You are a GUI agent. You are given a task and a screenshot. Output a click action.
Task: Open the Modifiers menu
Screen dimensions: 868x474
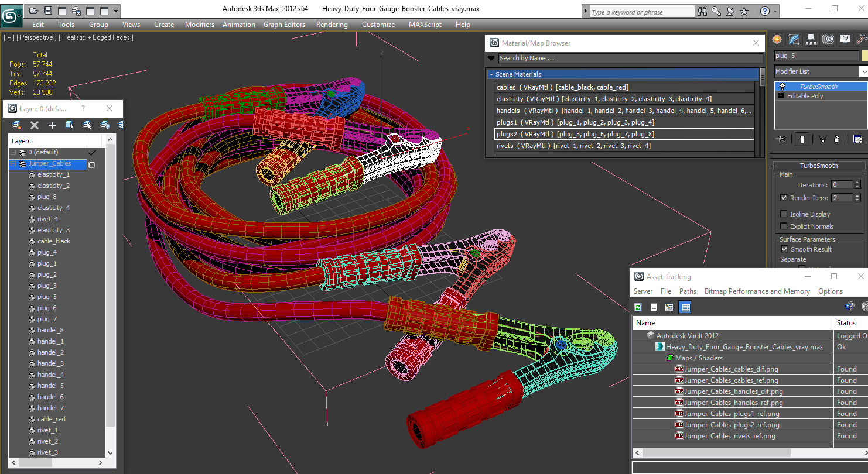tap(200, 25)
